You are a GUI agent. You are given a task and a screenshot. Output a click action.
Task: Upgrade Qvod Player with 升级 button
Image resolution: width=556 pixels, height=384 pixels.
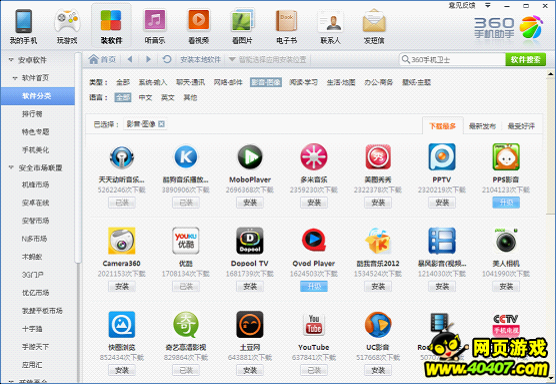pos(314,286)
